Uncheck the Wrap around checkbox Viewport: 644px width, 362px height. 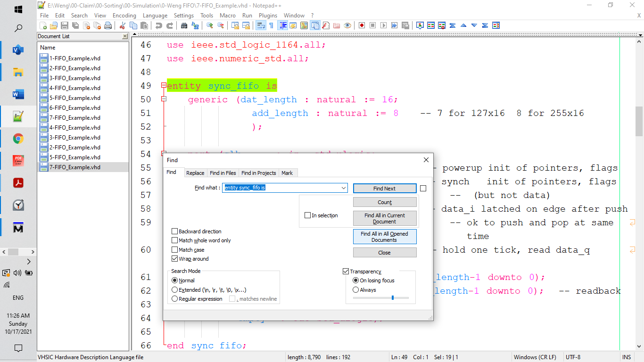tap(175, 259)
